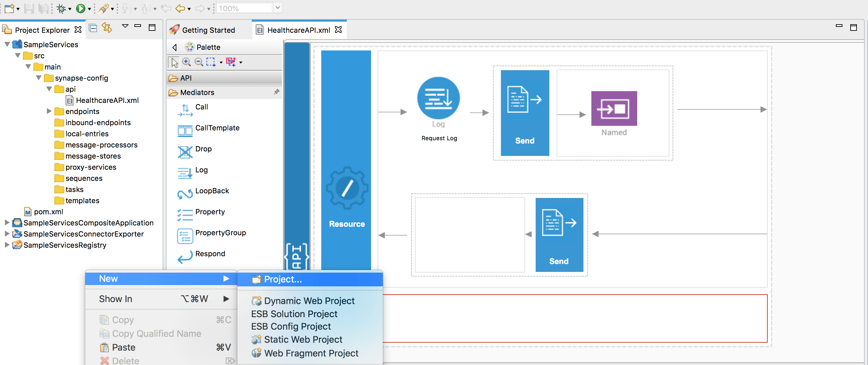Screen dimensions: 868x365
Task: Choose Paste from the context menu
Action: (x=161, y=347)
